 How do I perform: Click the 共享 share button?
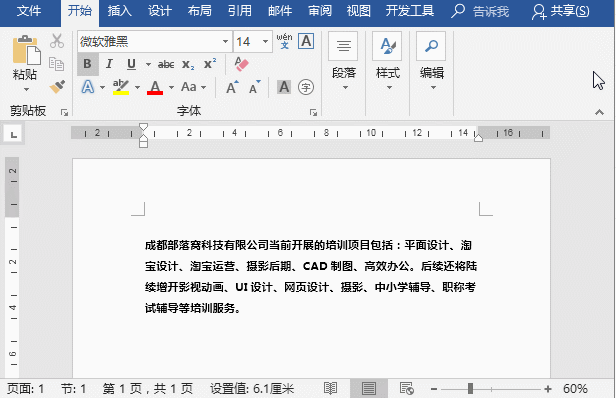click(561, 11)
